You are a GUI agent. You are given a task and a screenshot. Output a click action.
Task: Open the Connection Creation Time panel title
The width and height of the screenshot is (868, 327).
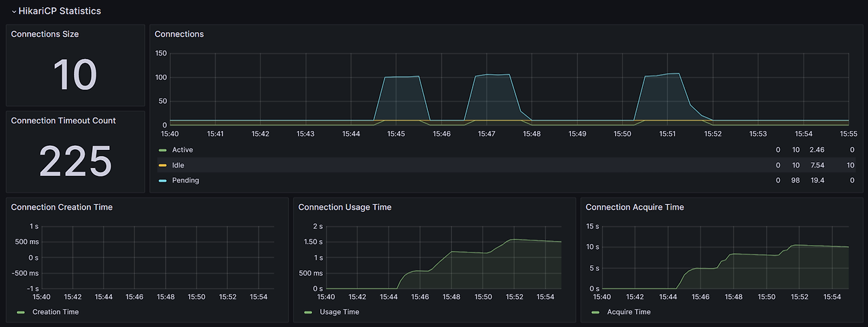(x=62, y=207)
